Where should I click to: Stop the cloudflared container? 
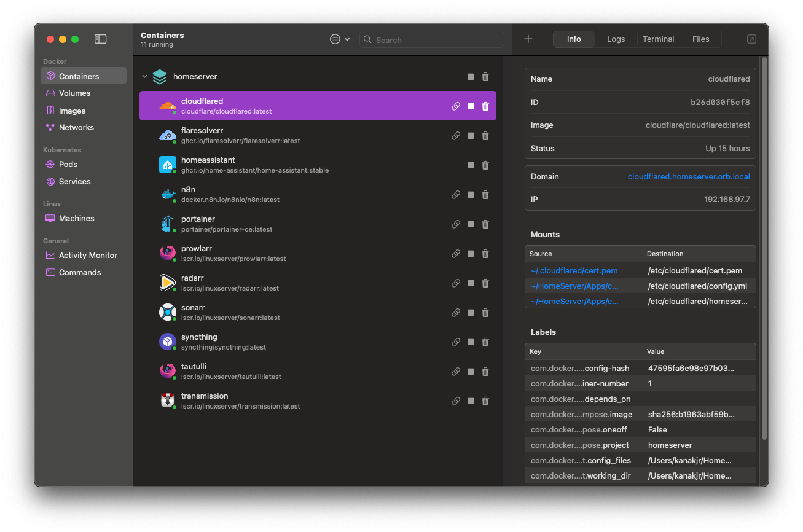point(470,106)
